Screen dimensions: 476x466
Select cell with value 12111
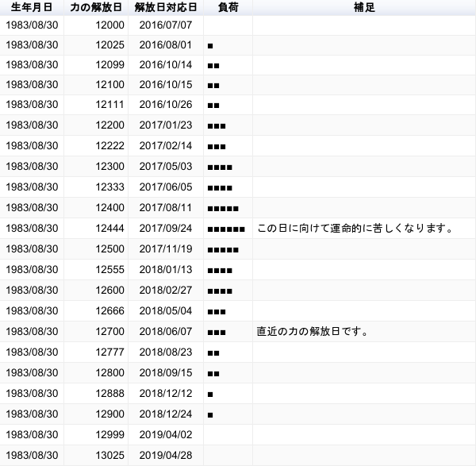96,105
